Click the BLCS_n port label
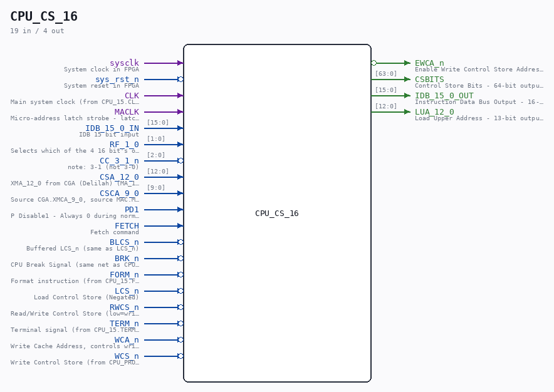This screenshot has height=392, width=554. 124,242
